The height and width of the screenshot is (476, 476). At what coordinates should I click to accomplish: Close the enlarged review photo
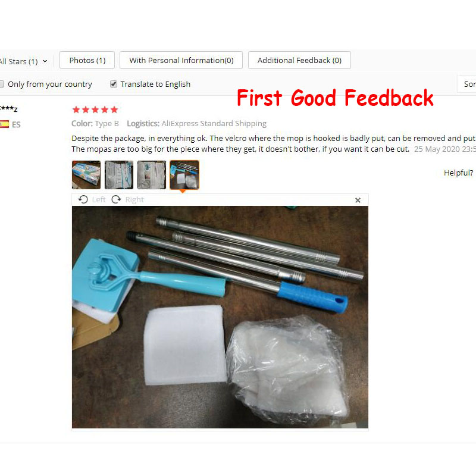358,200
